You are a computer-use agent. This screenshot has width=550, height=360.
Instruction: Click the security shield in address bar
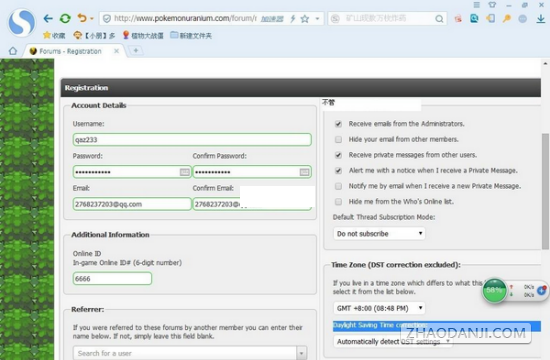107,19
